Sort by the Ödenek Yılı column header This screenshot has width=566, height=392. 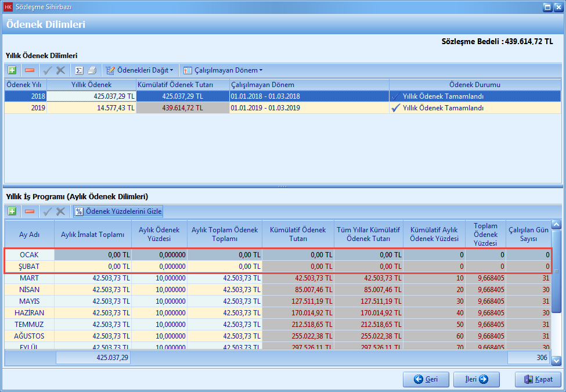(26, 85)
